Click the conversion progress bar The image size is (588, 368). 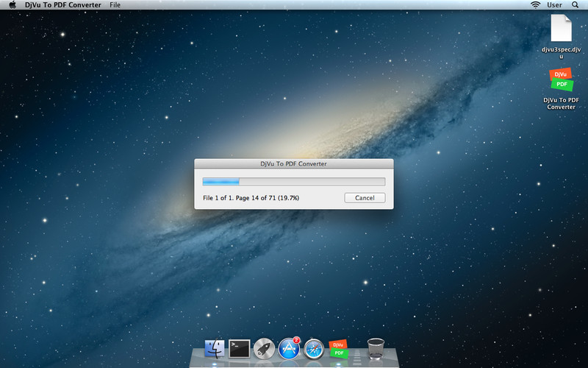coord(293,182)
